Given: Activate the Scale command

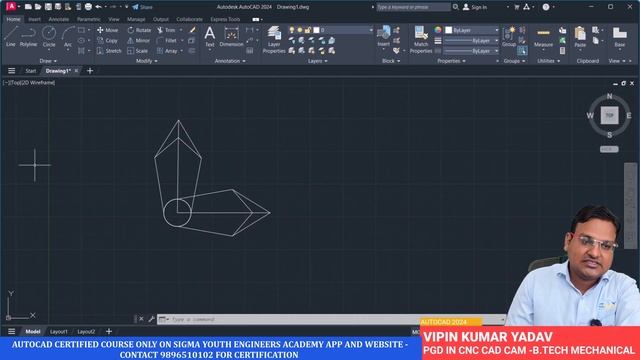Looking at the screenshot, I should [138, 51].
